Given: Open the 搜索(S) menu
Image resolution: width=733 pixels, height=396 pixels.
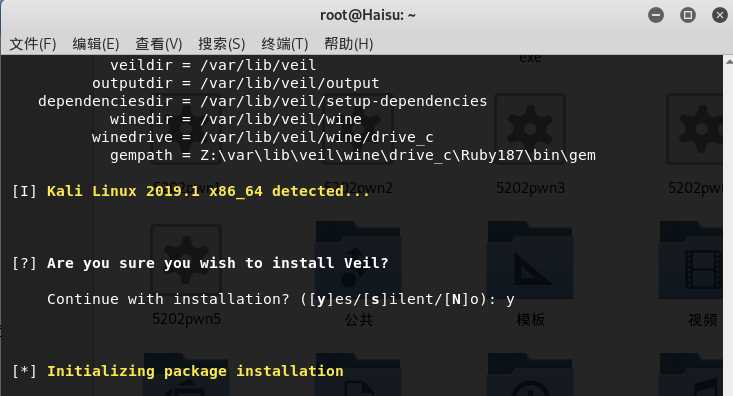Looking at the screenshot, I should tap(222, 44).
